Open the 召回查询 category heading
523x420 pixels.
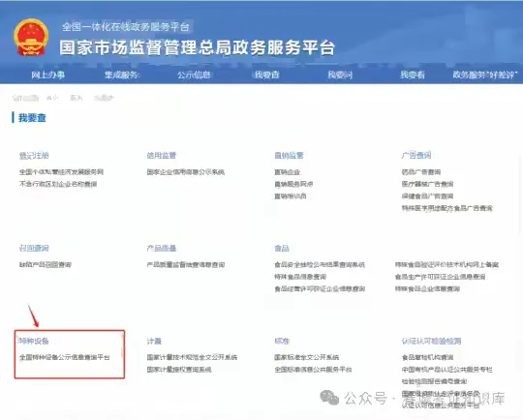[34, 249]
